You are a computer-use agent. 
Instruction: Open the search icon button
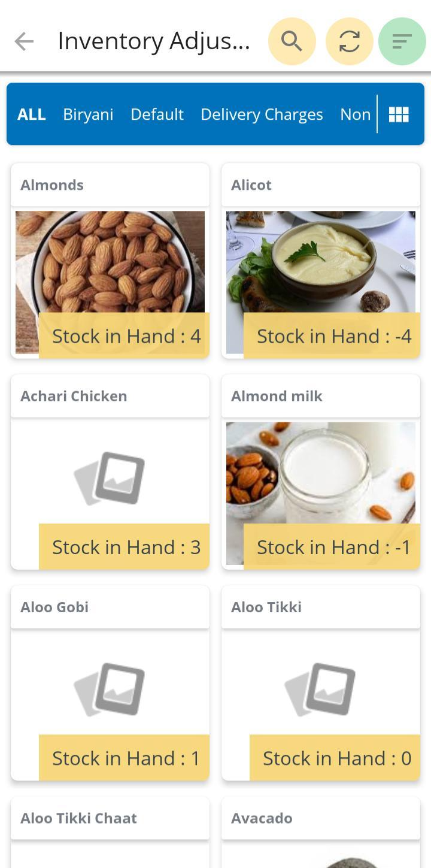pos(292,41)
